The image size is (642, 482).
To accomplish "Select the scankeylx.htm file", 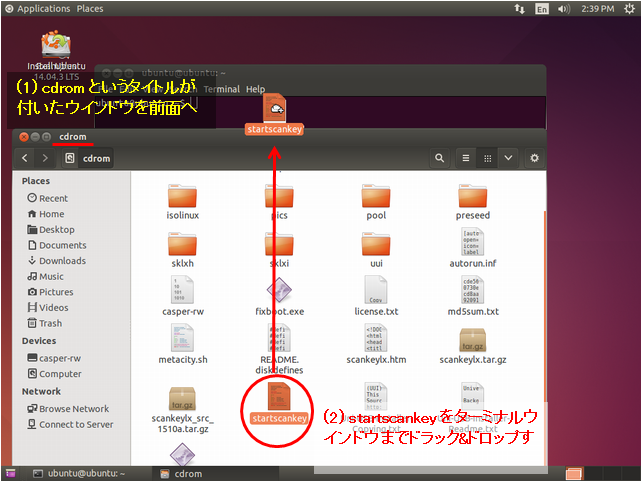I will coord(376,344).
